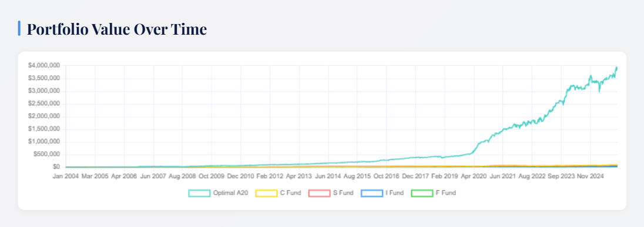Click the $1,000,000 y-axis label
The width and height of the screenshot is (644, 227).
[44, 142]
